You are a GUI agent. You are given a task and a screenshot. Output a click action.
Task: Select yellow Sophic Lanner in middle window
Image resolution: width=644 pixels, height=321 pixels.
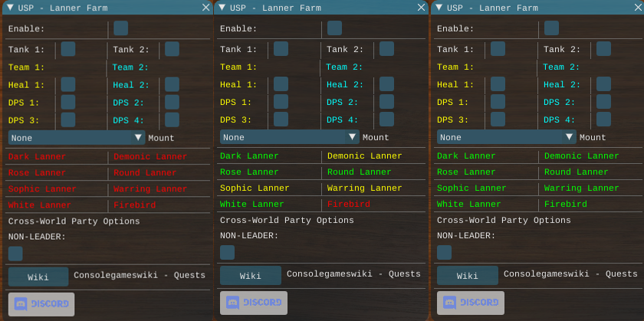(x=255, y=188)
